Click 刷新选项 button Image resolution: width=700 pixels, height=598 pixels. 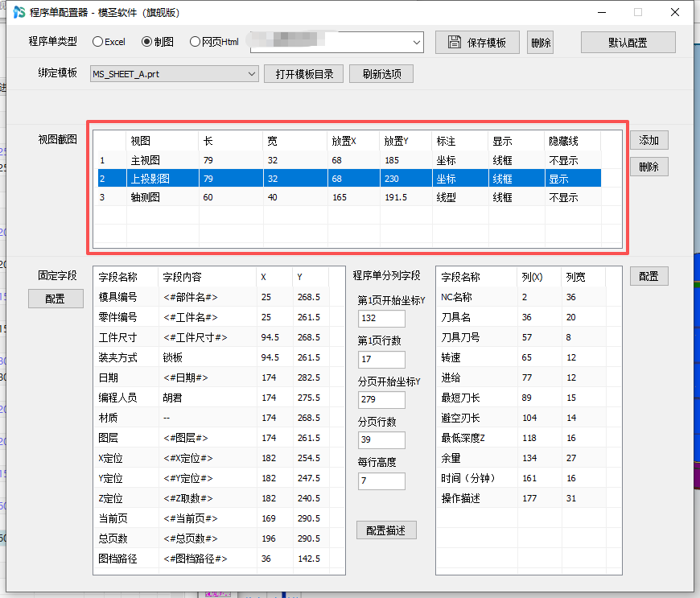point(381,74)
